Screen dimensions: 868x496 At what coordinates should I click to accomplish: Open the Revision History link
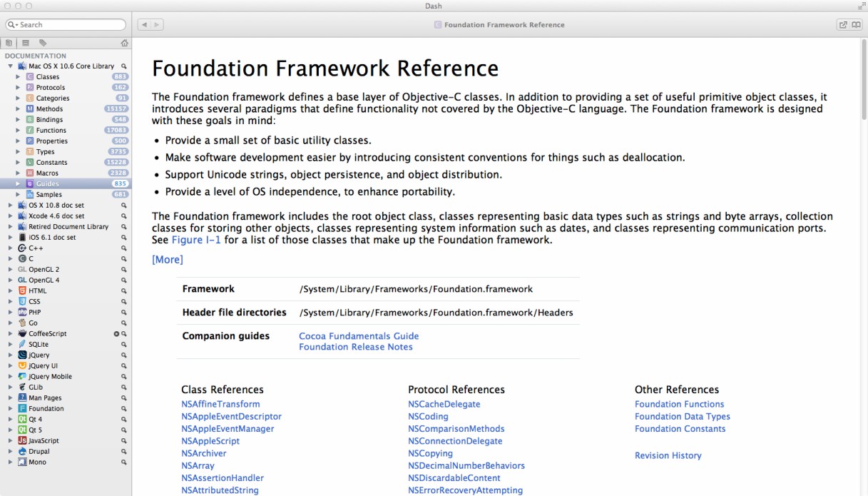pyautogui.click(x=668, y=455)
